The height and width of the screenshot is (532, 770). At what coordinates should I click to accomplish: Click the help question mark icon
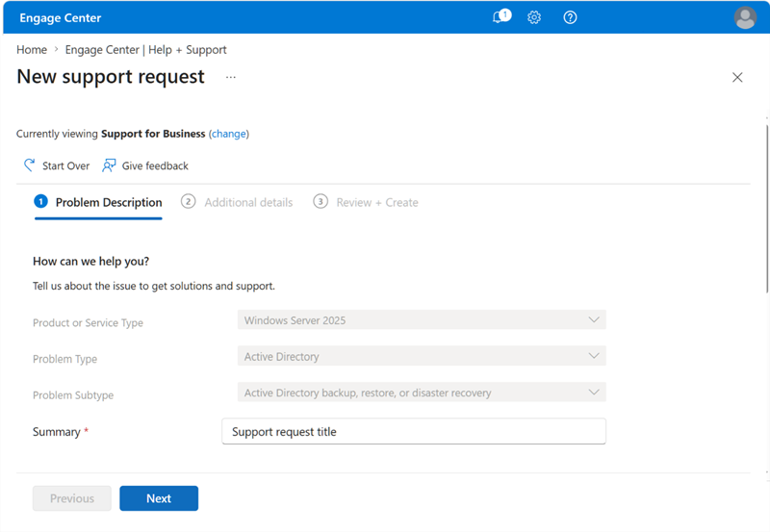pos(570,17)
